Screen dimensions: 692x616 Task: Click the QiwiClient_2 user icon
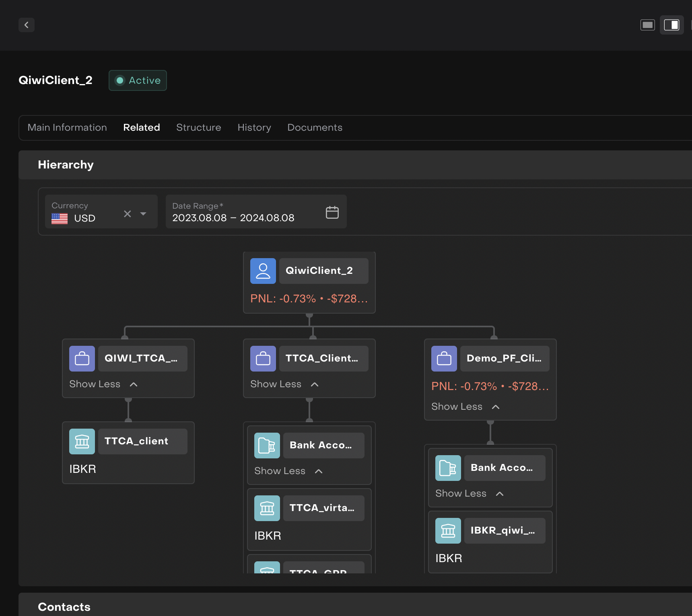(263, 271)
